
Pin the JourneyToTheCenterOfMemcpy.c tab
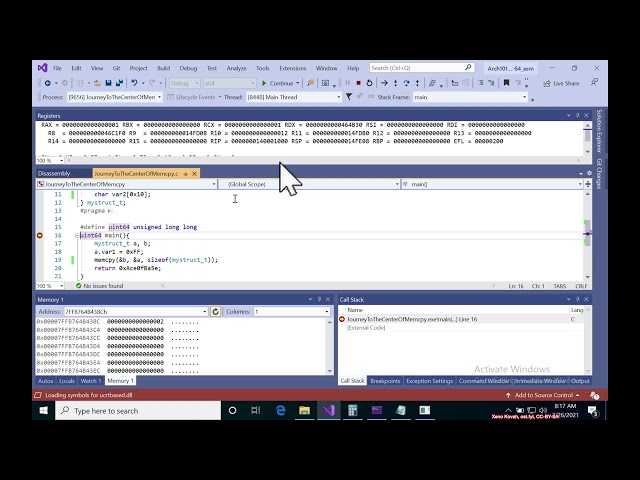pyautogui.click(x=185, y=174)
